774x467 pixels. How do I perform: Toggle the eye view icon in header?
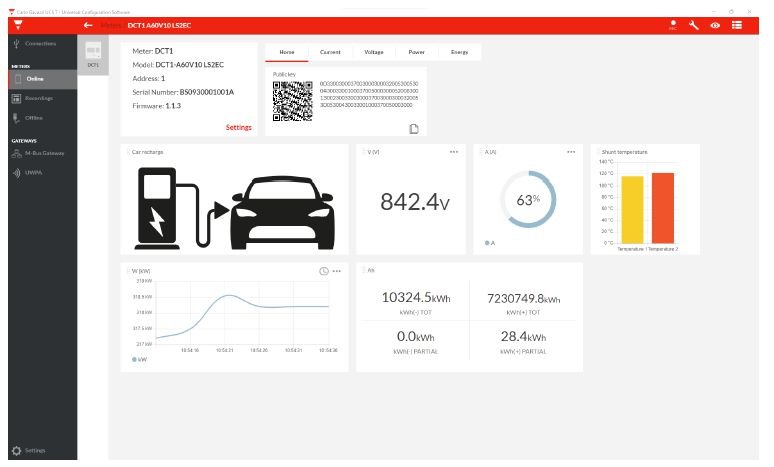click(715, 24)
